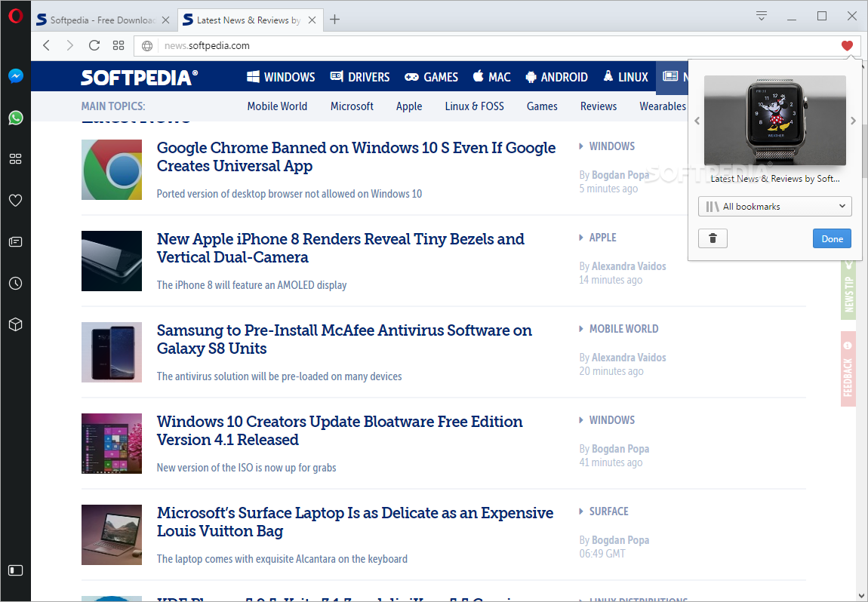
Task: Open Bookmarks heart in the sidebar
Action: (16, 201)
